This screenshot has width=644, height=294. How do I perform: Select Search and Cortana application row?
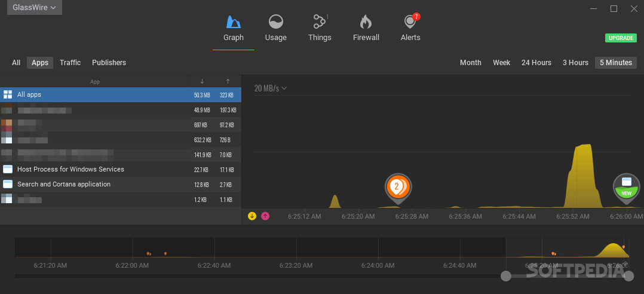(x=120, y=185)
